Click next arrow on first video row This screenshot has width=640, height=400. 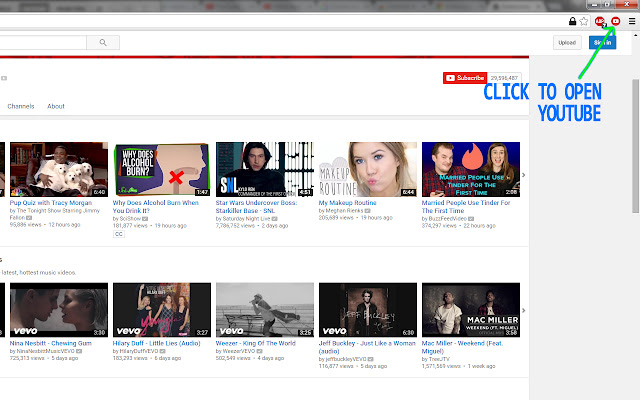coord(524,175)
